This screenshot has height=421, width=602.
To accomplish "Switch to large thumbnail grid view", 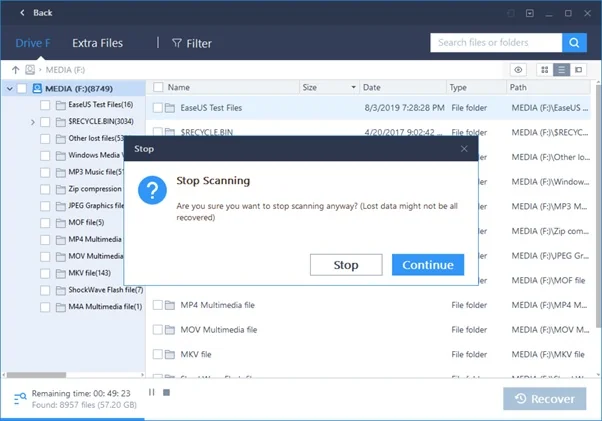I will [x=545, y=70].
